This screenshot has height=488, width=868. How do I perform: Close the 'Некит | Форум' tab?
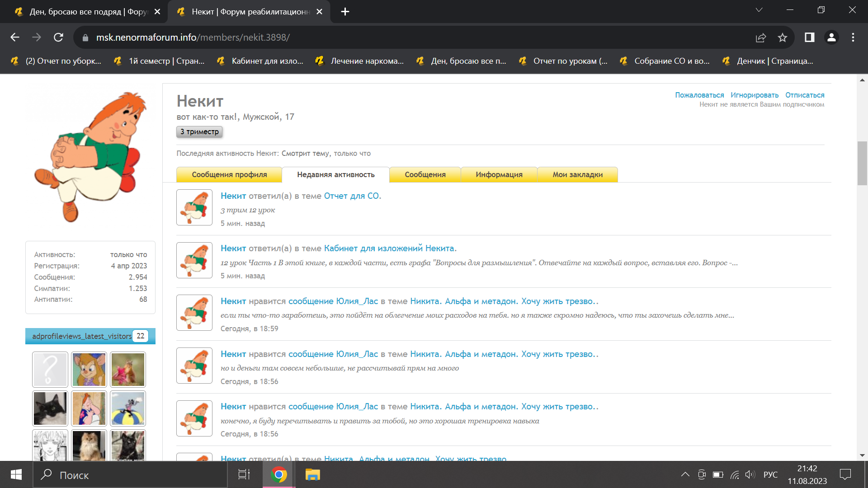(319, 12)
